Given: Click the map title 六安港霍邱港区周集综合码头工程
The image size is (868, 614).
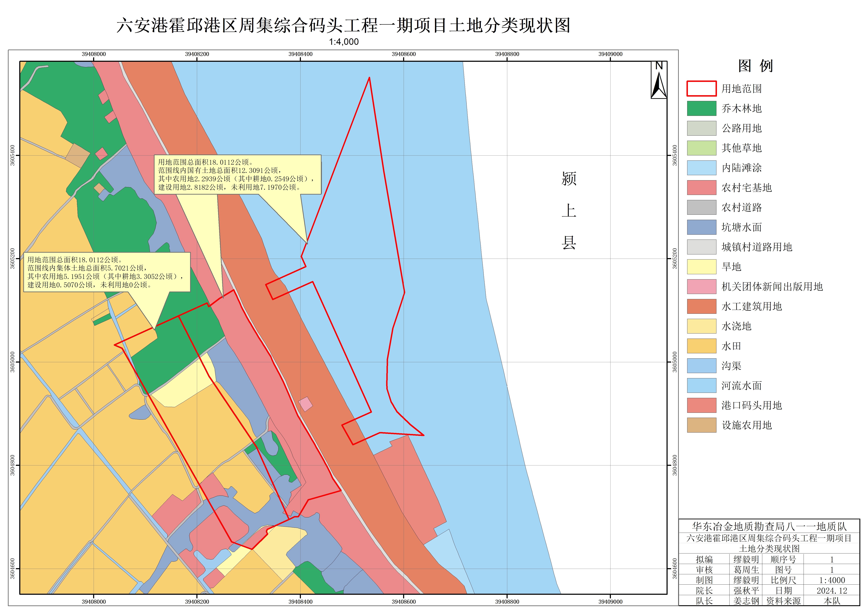Looking at the screenshot, I should pos(343,26).
